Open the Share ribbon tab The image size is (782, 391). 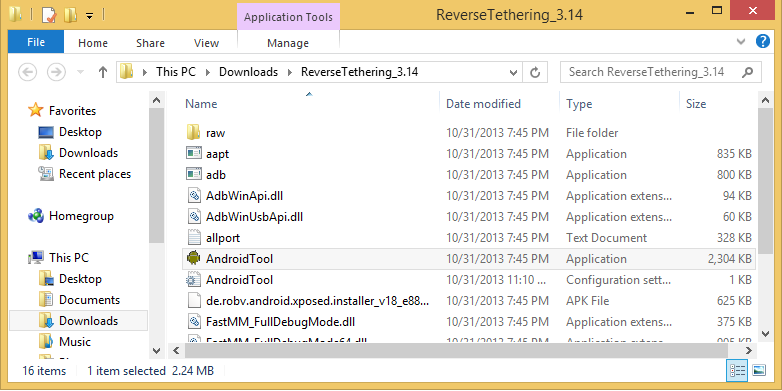[x=150, y=43]
